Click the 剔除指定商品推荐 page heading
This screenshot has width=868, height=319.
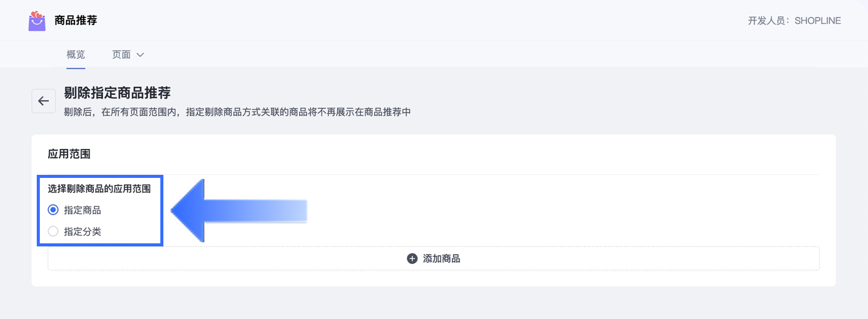click(x=117, y=93)
